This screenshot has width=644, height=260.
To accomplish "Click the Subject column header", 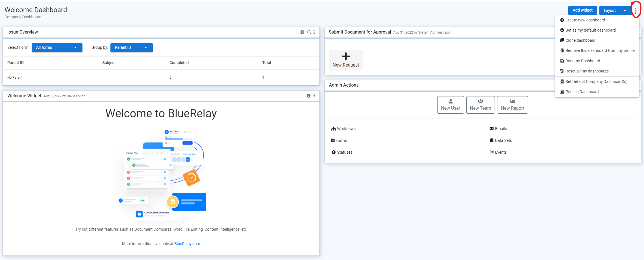I will (x=109, y=63).
